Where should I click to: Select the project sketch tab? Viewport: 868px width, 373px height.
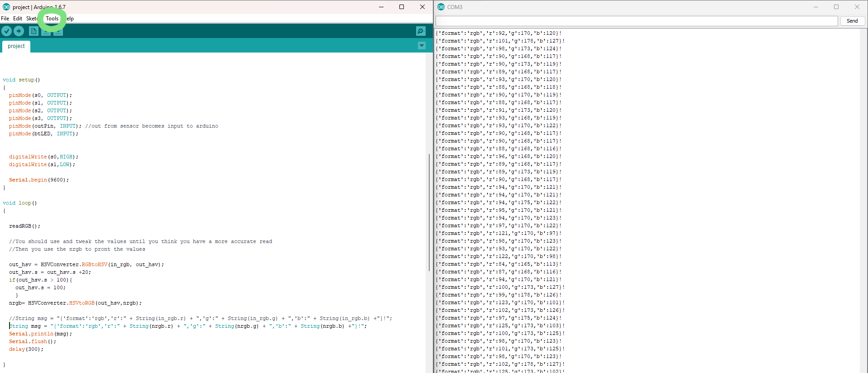16,46
